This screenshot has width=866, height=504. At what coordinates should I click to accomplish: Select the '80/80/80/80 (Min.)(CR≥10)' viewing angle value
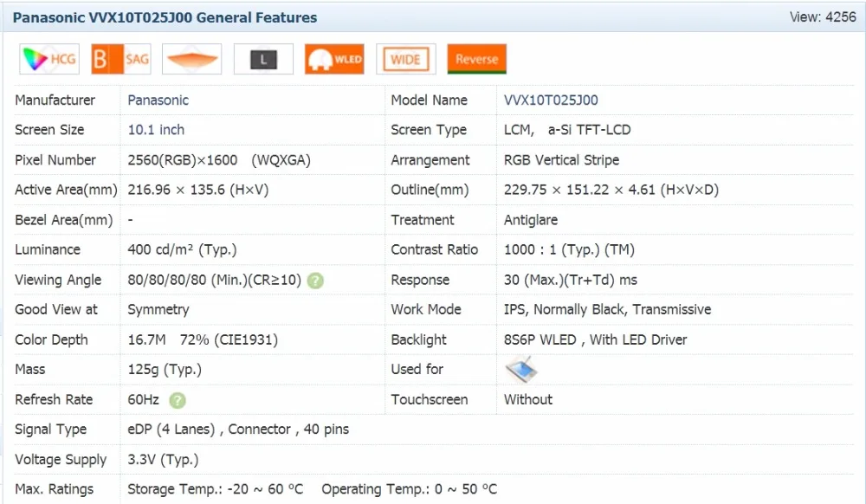coord(214,280)
